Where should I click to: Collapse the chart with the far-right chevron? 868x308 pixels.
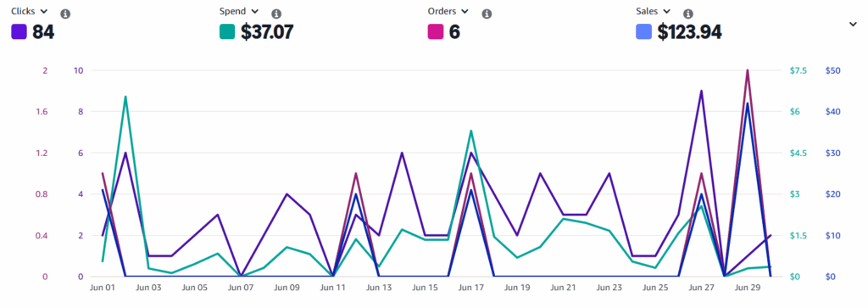853,24
